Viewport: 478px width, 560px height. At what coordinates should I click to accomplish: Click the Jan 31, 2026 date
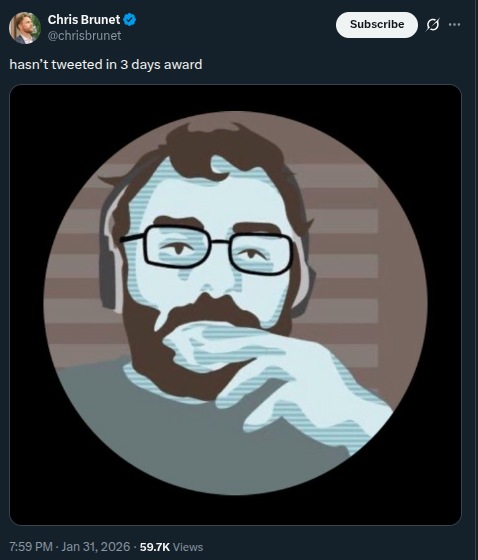coord(96,547)
